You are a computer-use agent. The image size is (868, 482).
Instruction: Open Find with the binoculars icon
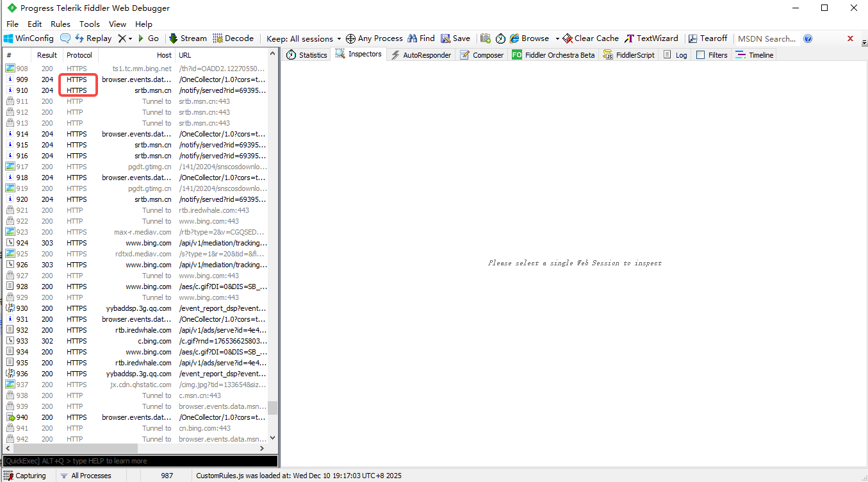(421, 38)
